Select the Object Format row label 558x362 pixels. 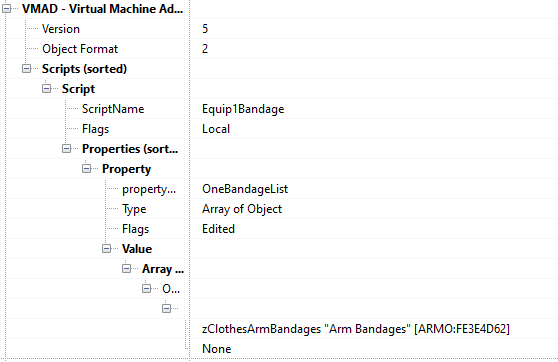tap(80, 49)
